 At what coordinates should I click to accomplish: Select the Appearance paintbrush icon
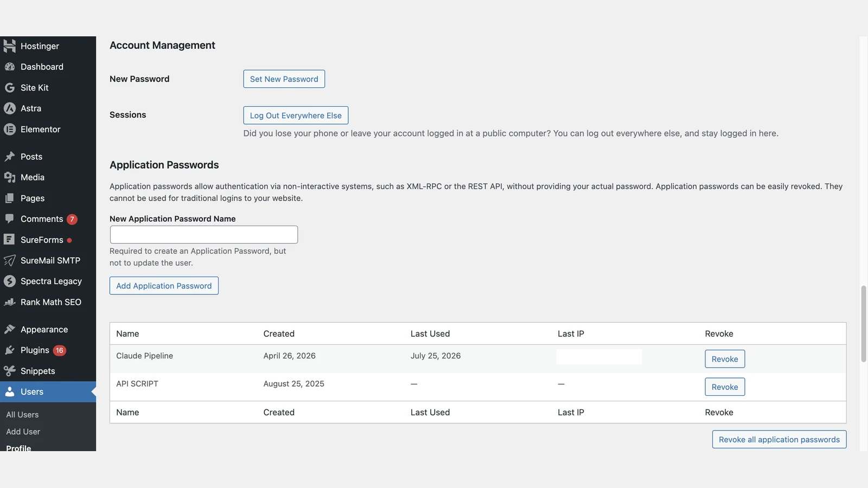pyautogui.click(x=9, y=329)
